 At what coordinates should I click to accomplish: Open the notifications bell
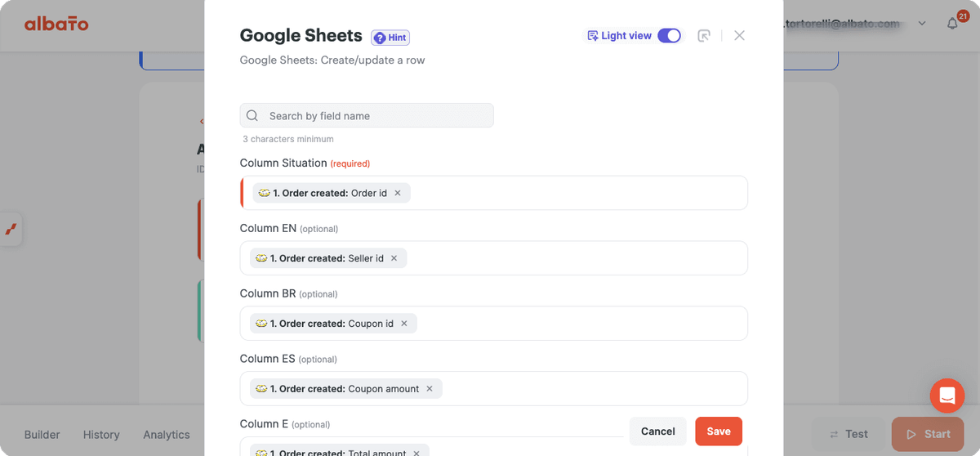(x=952, y=24)
